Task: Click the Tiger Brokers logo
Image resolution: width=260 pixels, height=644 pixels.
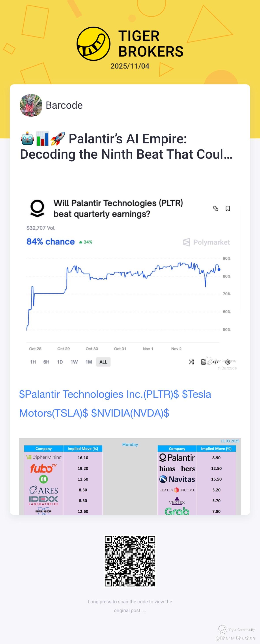Action: click(x=93, y=44)
